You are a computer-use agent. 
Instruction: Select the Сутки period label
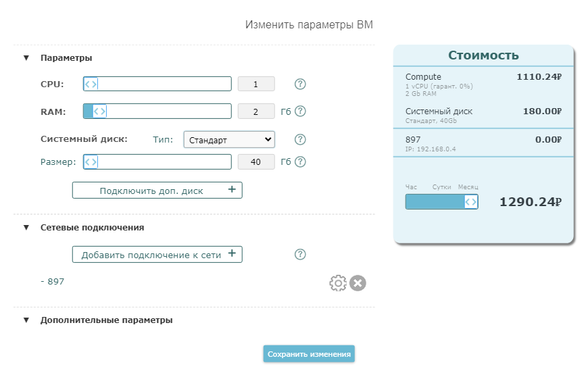(x=441, y=187)
